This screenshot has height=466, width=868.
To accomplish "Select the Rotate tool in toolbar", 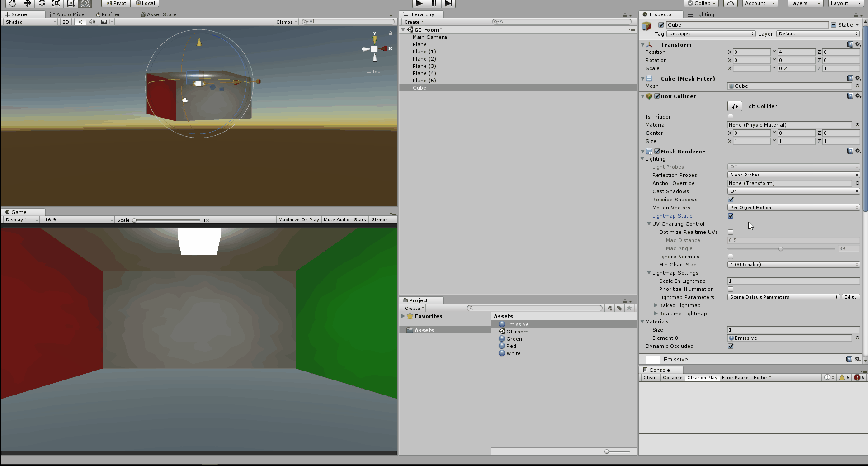I will point(42,3).
